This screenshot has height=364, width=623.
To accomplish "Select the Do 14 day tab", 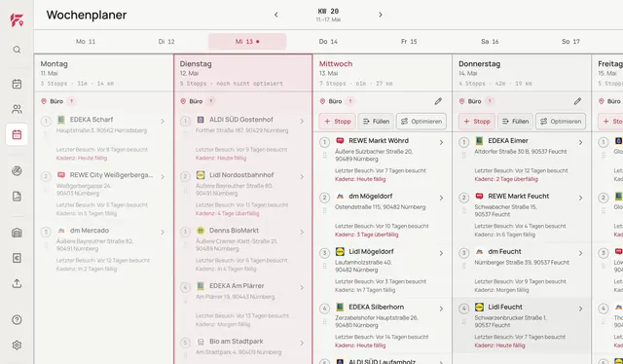I will (328, 41).
